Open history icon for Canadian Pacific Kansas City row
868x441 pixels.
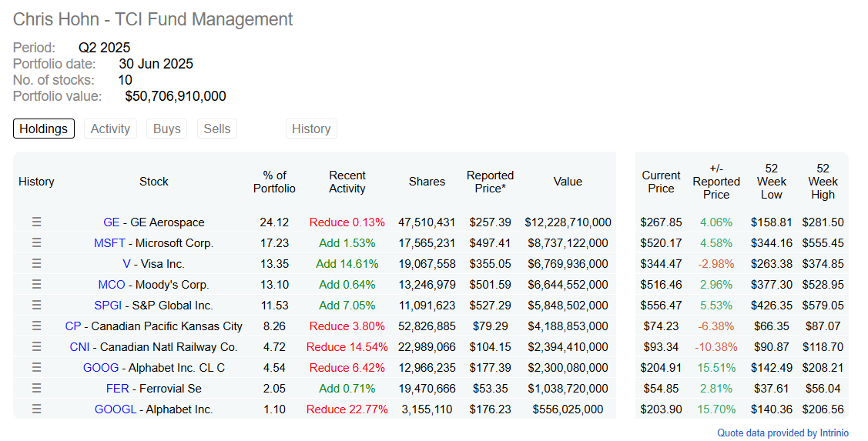tap(36, 326)
